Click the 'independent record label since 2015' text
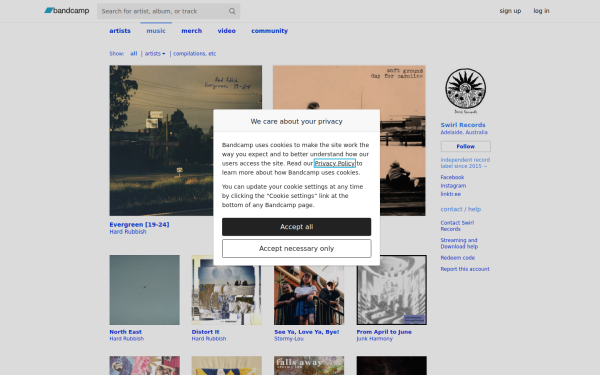 (465, 163)
